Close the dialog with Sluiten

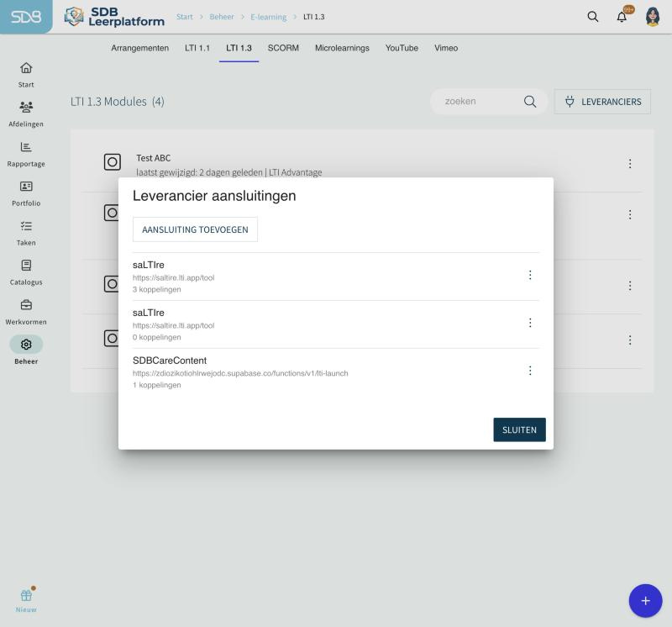tap(519, 429)
